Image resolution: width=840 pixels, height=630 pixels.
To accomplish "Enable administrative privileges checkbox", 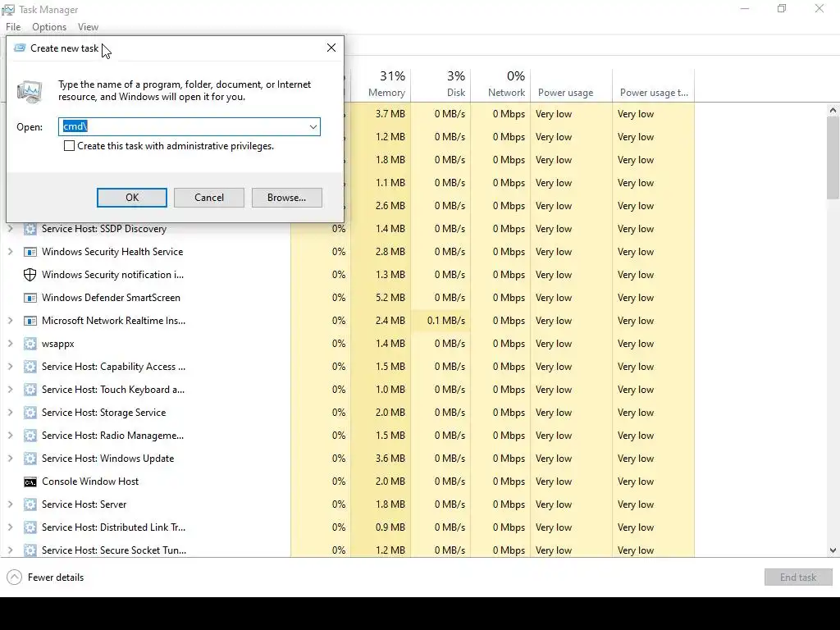I will (69, 146).
